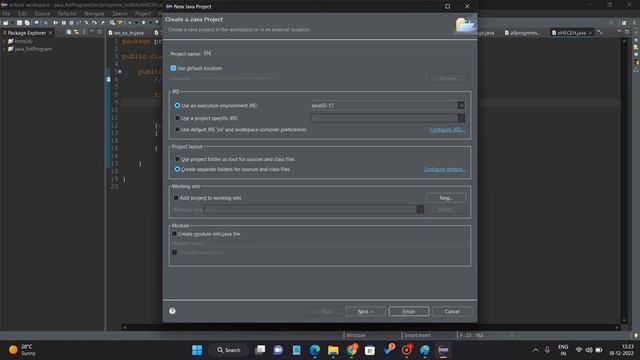Image resolution: width=640 pixels, height=360 pixels.
Task: Open Configure default layout link
Action: (444, 169)
